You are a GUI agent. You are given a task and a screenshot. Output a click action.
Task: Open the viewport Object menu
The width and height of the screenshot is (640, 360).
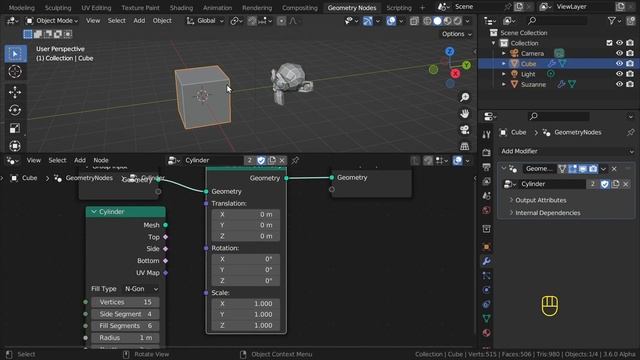[162, 20]
